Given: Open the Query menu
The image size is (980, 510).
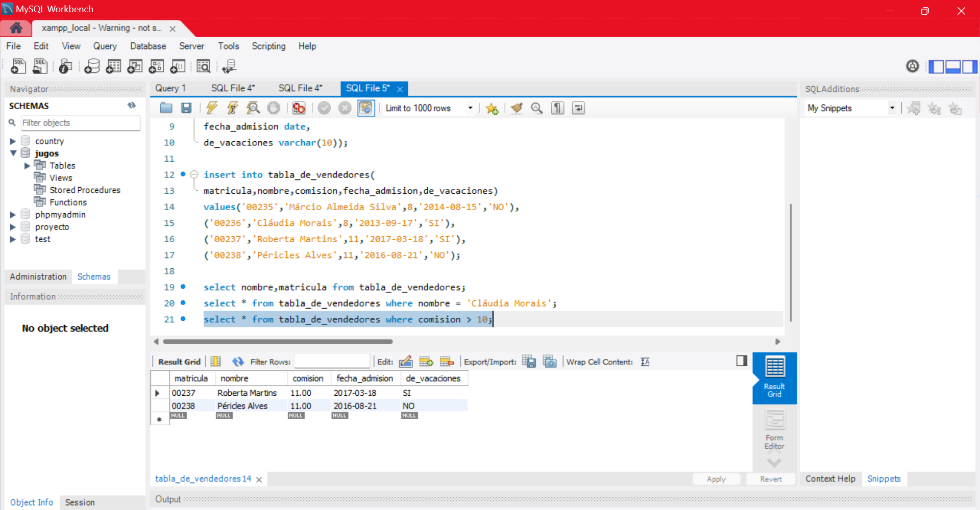Looking at the screenshot, I should pyautogui.click(x=105, y=46).
